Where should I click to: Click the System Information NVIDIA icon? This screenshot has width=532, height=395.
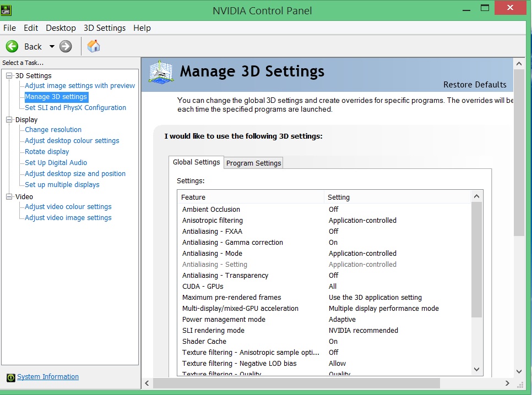11,377
